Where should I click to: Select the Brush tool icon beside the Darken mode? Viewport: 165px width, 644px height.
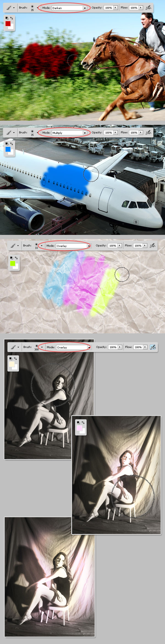(x=9, y=8)
